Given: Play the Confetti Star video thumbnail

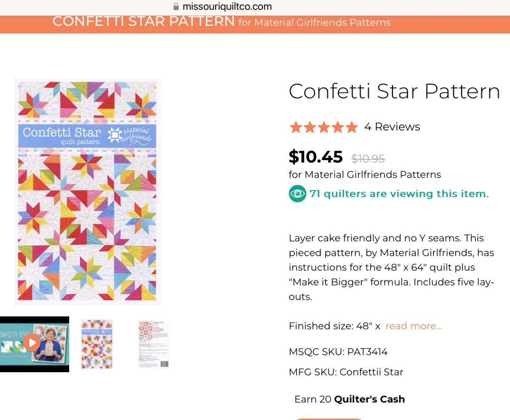Looking at the screenshot, I should pyautogui.click(x=32, y=342).
